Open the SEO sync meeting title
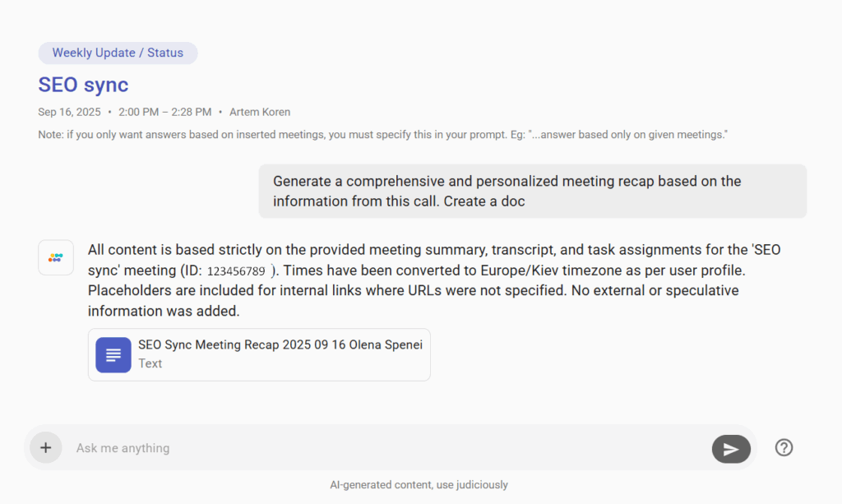This screenshot has width=842, height=504. pyautogui.click(x=83, y=85)
